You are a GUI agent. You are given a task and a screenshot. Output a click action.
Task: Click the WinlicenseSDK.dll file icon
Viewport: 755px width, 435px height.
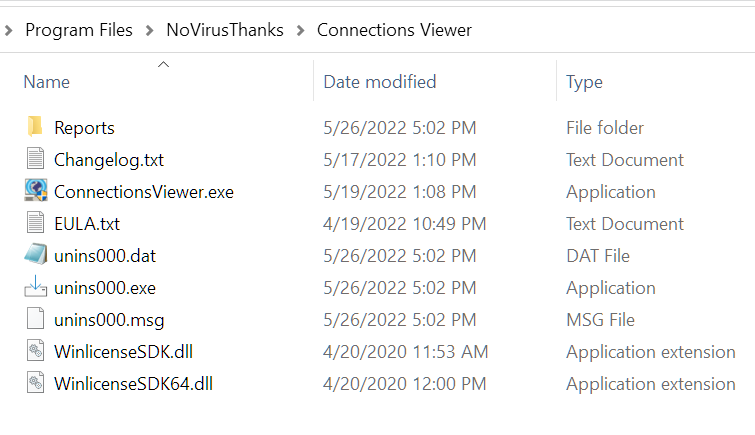pyautogui.click(x=35, y=351)
